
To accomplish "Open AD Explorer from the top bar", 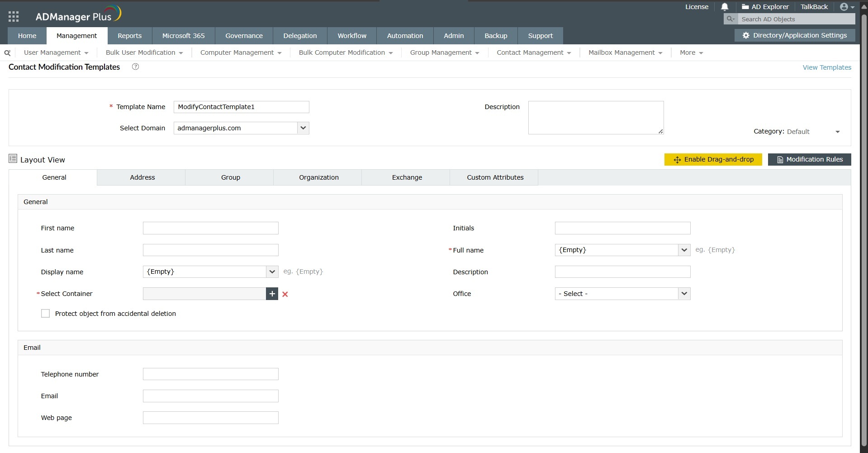I will coord(765,6).
